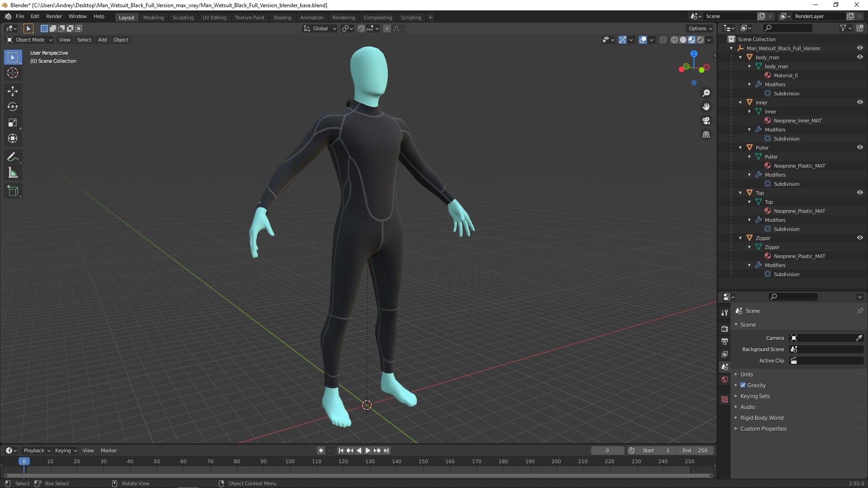Image resolution: width=868 pixels, height=488 pixels.
Task: Toggle the camera view icon
Action: pos(706,121)
